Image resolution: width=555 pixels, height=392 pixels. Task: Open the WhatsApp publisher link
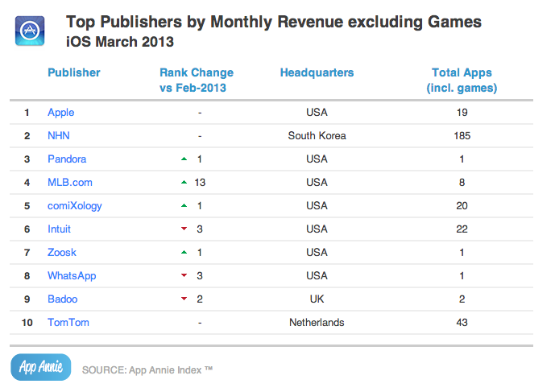coord(72,276)
